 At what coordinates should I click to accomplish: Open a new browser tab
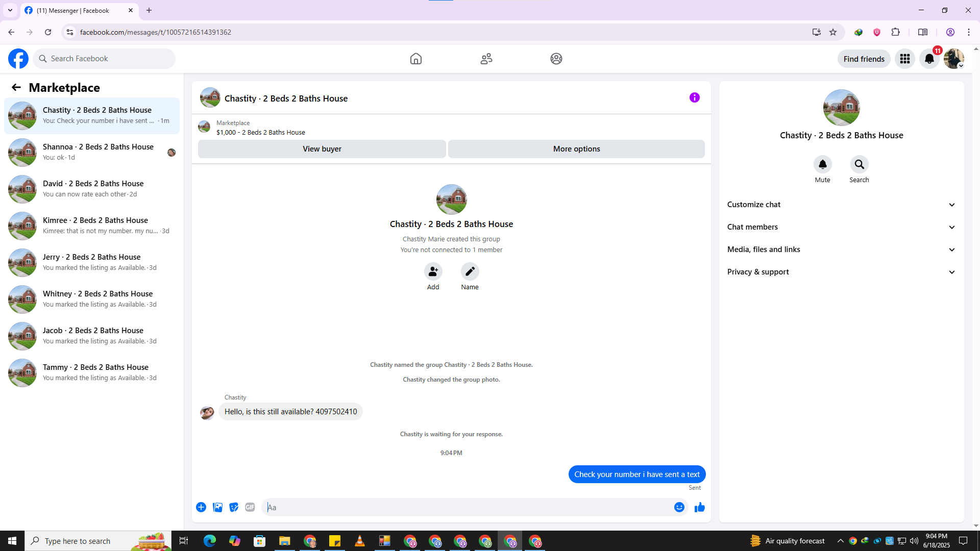(149, 10)
